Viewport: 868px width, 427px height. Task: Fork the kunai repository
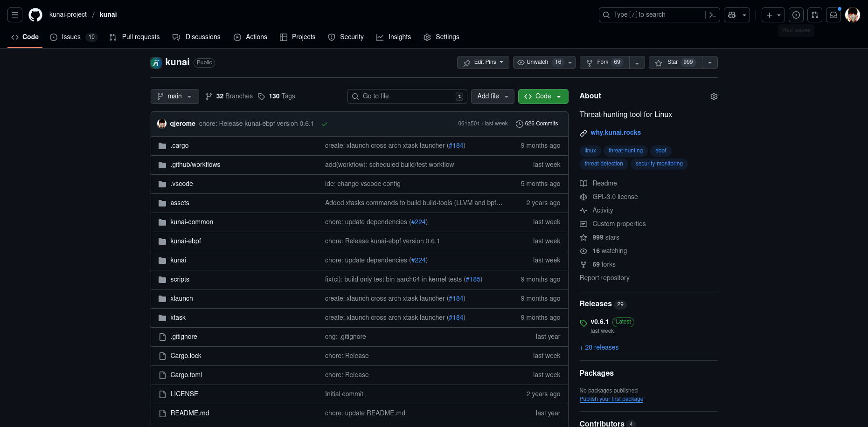[604, 62]
